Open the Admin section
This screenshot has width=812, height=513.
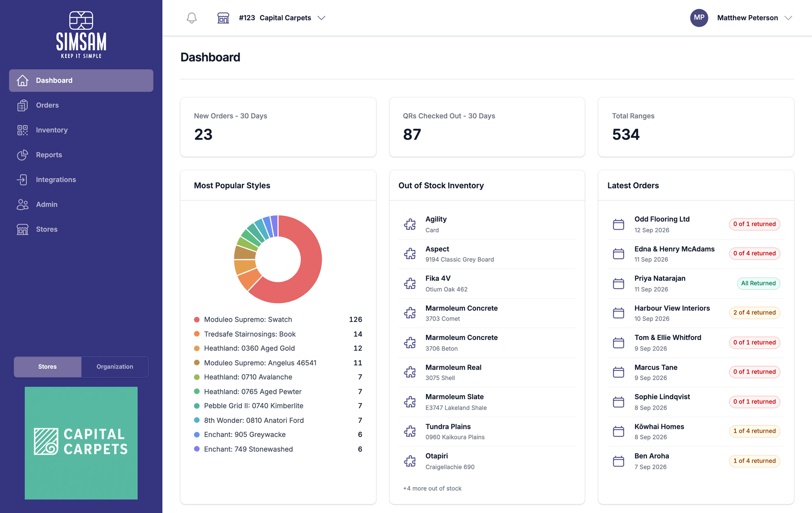81,204
